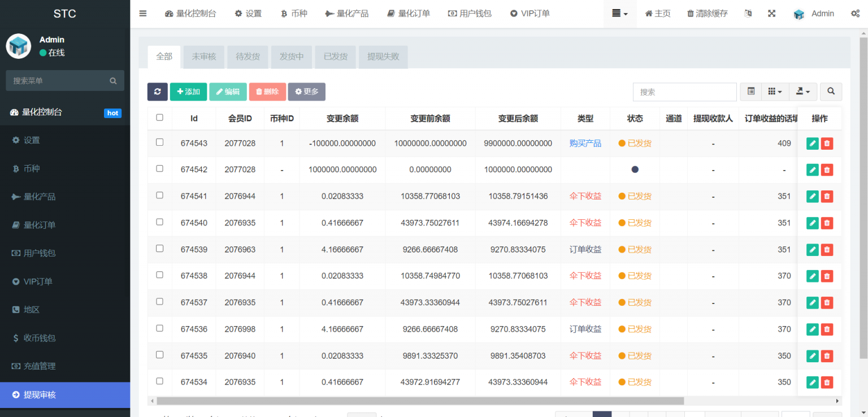Screen dimensions: 868x417
Task: Click the red 删除 delete button in toolbar
Action: click(x=267, y=92)
